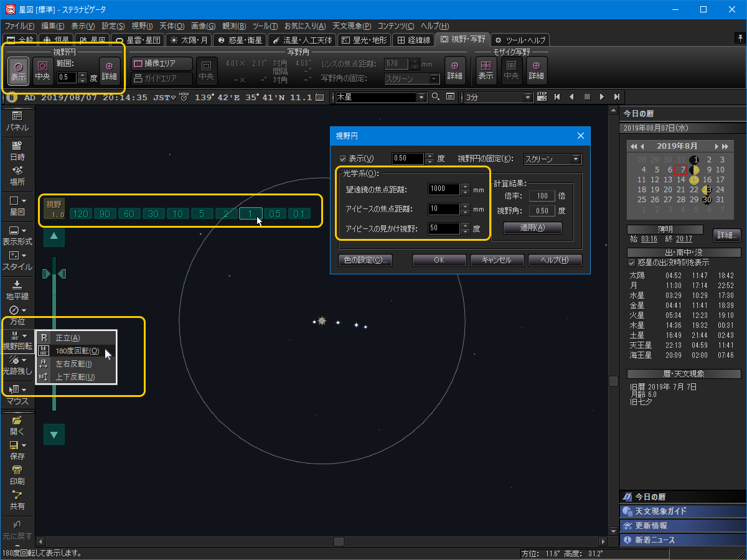747x560 pixels.
Task: Click 共有 share icon
Action: click(17, 500)
